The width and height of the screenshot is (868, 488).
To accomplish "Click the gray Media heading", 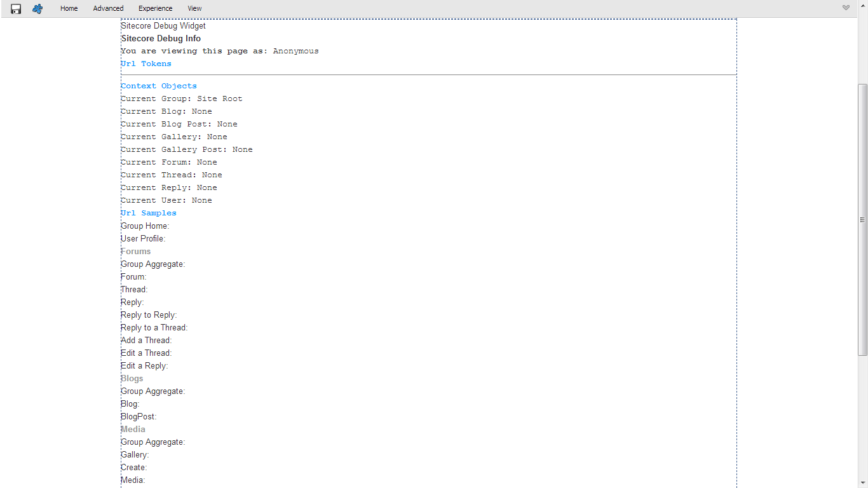I will pos(133,430).
